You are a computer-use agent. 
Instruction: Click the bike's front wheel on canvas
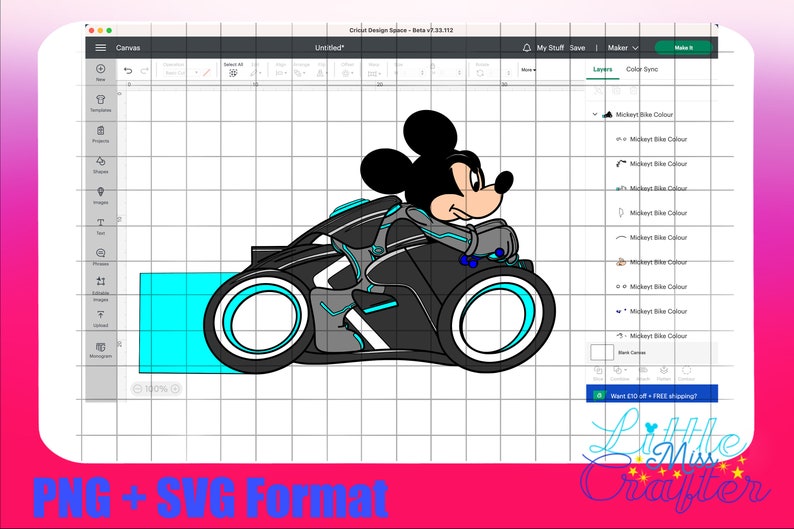(x=498, y=319)
